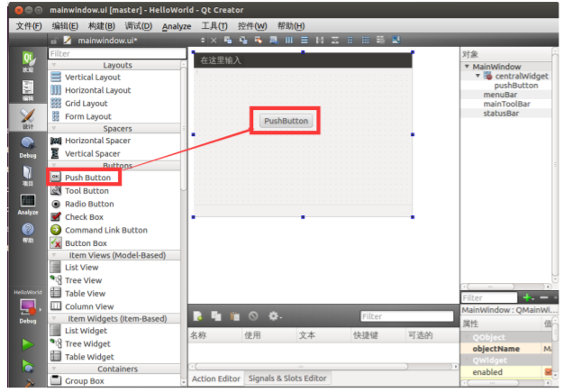The width and height of the screenshot is (563, 392).
Task: Collapse centralWidget node in object tree
Action: coord(478,76)
